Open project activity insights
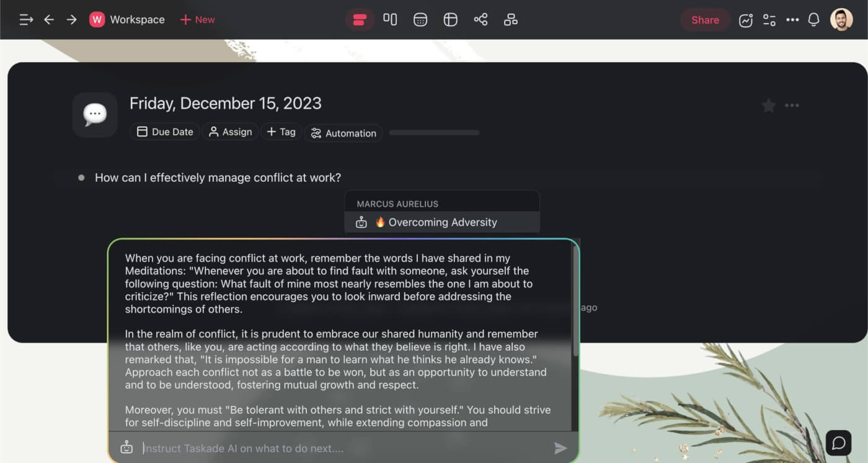 pyautogui.click(x=745, y=20)
